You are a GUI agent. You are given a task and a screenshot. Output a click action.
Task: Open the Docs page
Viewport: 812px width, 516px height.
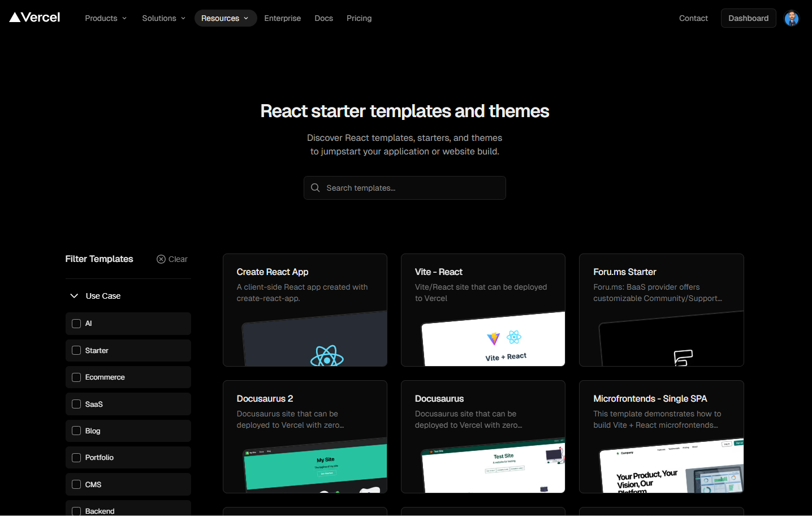pos(323,18)
